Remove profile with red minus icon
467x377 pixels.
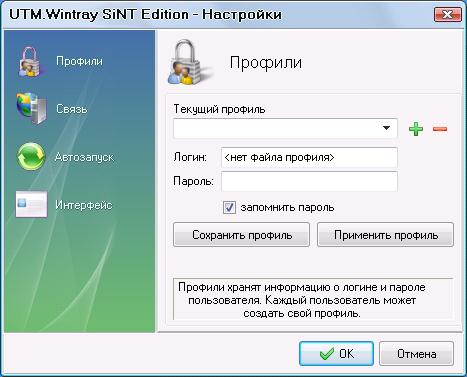point(440,129)
